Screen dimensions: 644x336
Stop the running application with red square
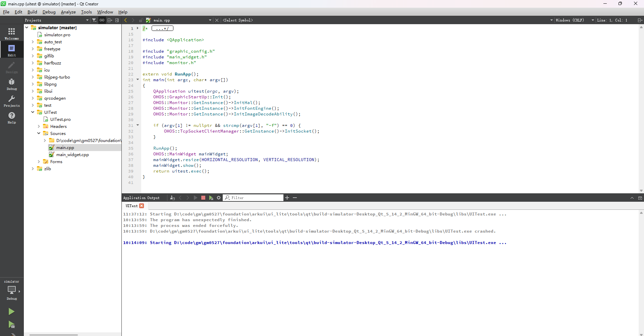203,198
